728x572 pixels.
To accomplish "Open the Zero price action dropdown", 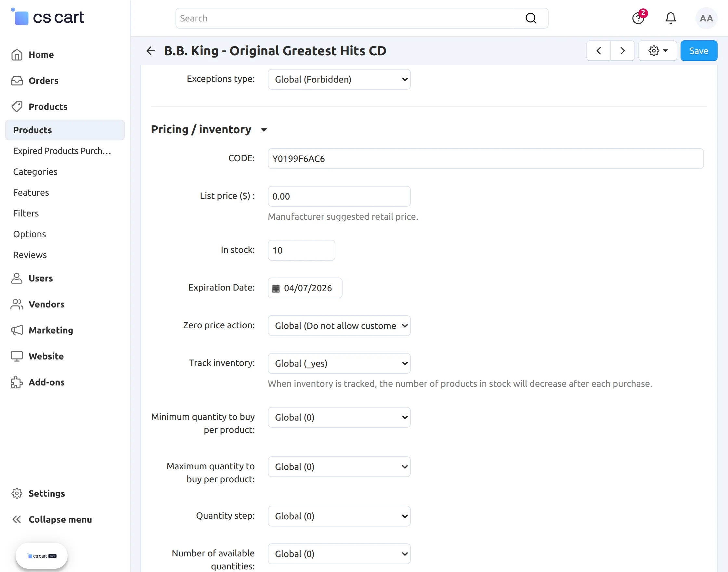I will pos(339,326).
